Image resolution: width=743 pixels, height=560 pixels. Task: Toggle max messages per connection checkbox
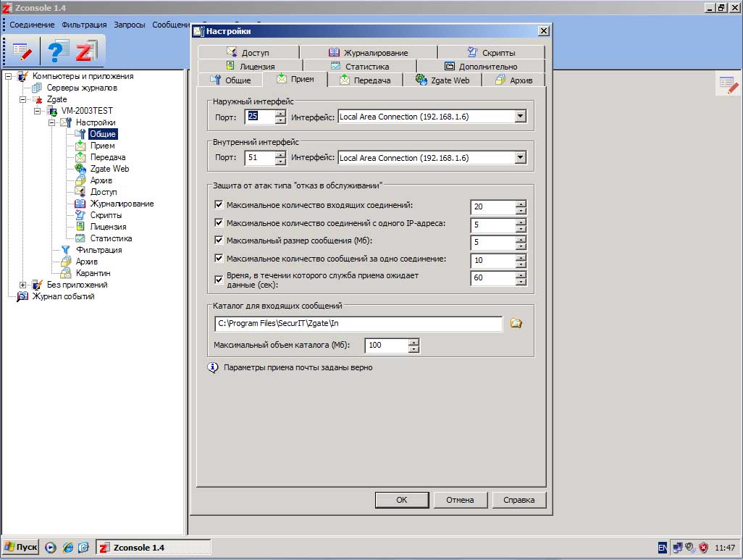coord(219,259)
